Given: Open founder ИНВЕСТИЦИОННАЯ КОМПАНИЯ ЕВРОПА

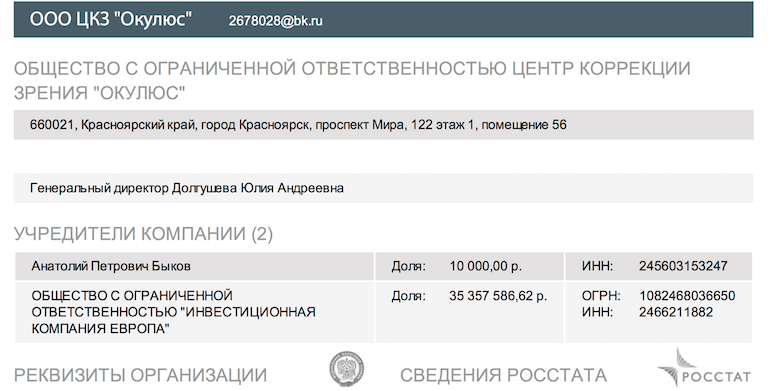Looking at the screenshot, I should pyautogui.click(x=174, y=312).
